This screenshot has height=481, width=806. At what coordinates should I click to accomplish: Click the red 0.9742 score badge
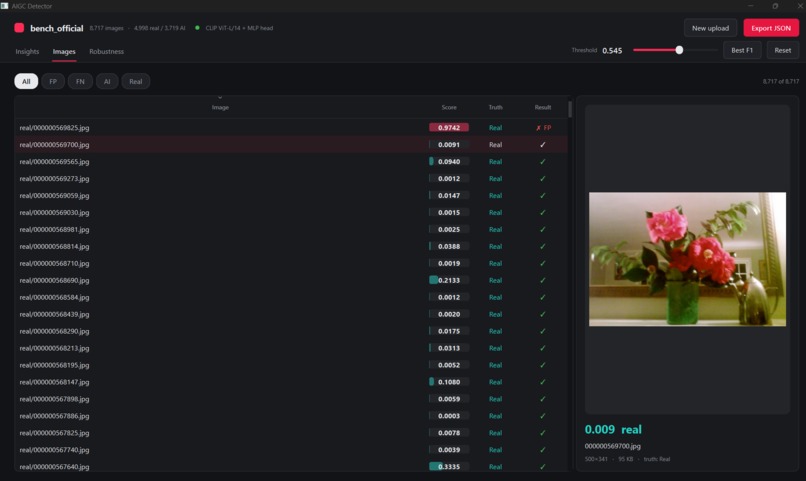(x=449, y=127)
